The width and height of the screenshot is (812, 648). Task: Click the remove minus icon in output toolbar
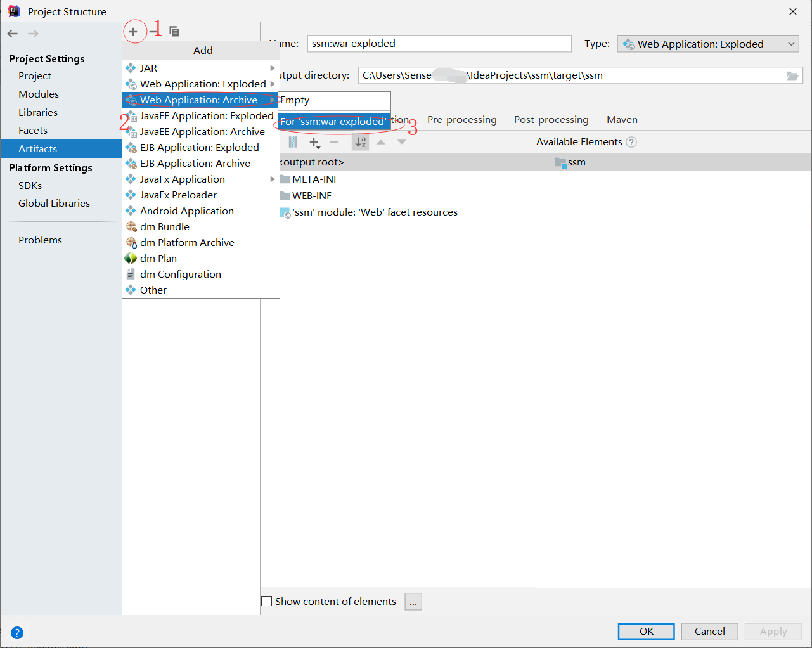pos(335,142)
